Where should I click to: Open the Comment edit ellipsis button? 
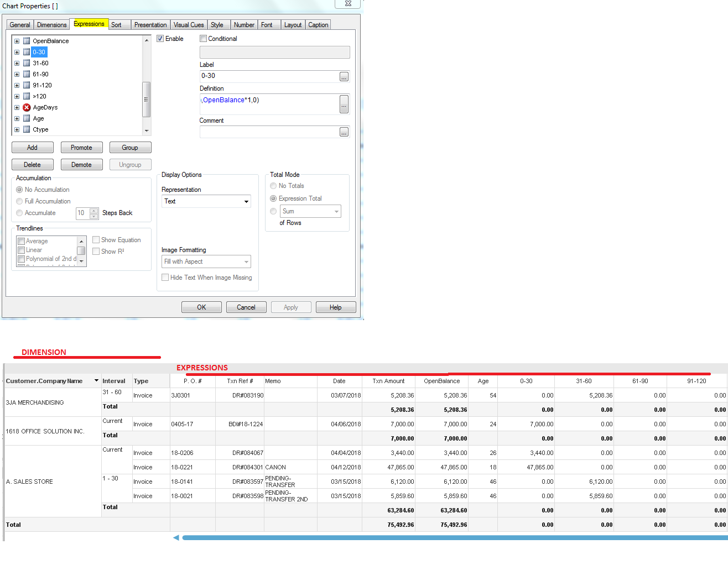pos(344,132)
